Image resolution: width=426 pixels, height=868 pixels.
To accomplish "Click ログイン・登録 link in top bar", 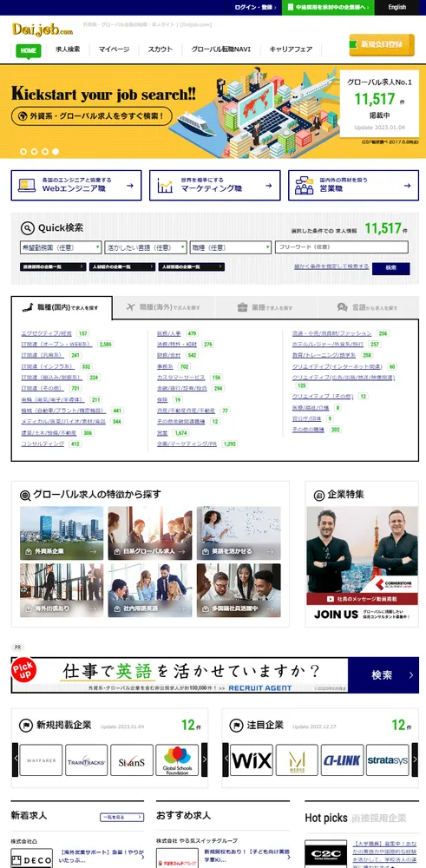I will point(256,7).
